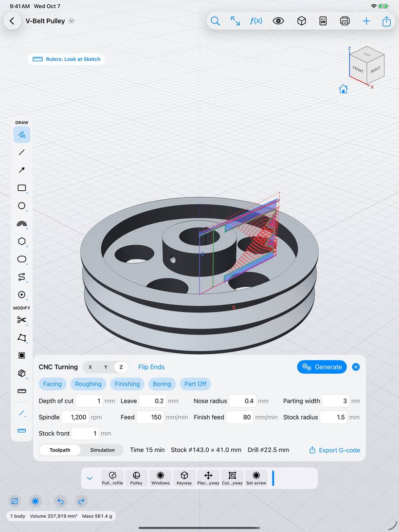Edit the Spindle rpm field
Image resolution: width=399 pixels, height=532 pixels.
click(x=75, y=417)
